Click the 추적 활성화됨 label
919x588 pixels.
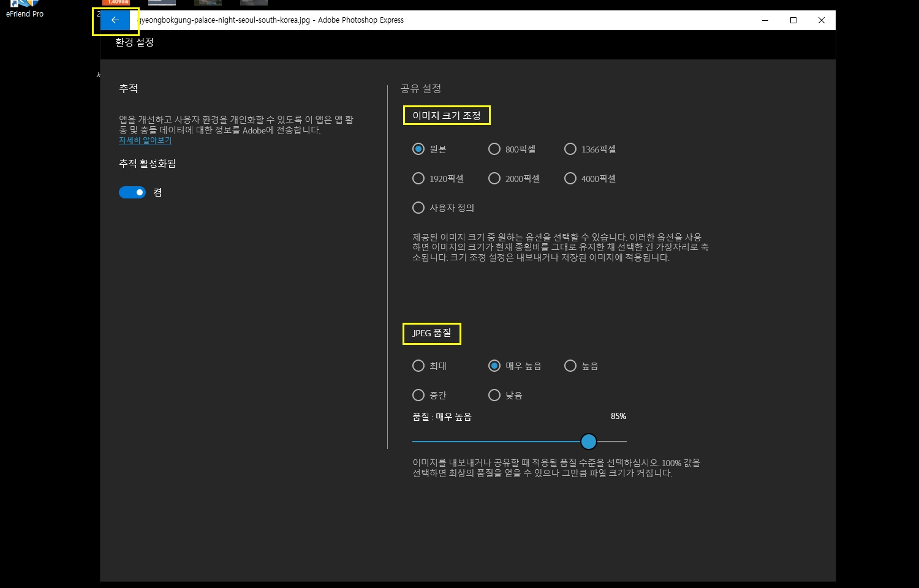tap(147, 164)
